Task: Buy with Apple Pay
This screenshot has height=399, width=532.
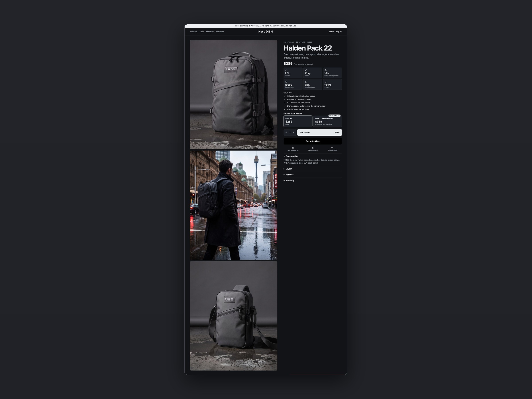Action: click(313, 141)
